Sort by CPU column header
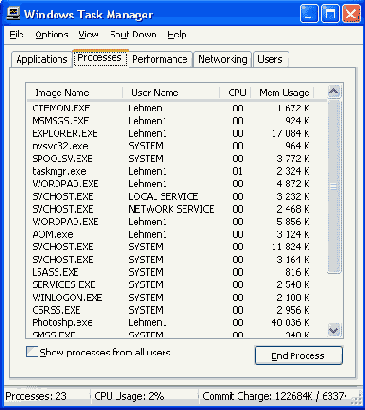The image size is (365, 410). pyautogui.click(x=236, y=92)
